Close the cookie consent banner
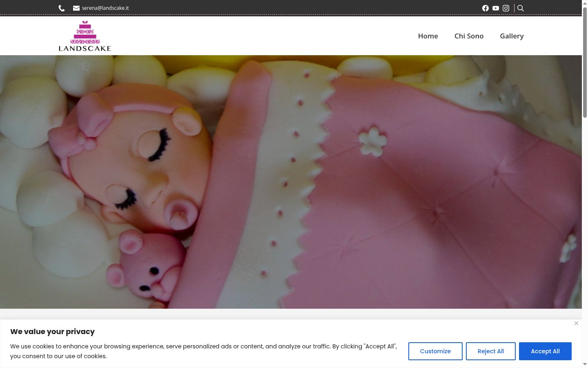The height and width of the screenshot is (368, 588). pos(576,323)
